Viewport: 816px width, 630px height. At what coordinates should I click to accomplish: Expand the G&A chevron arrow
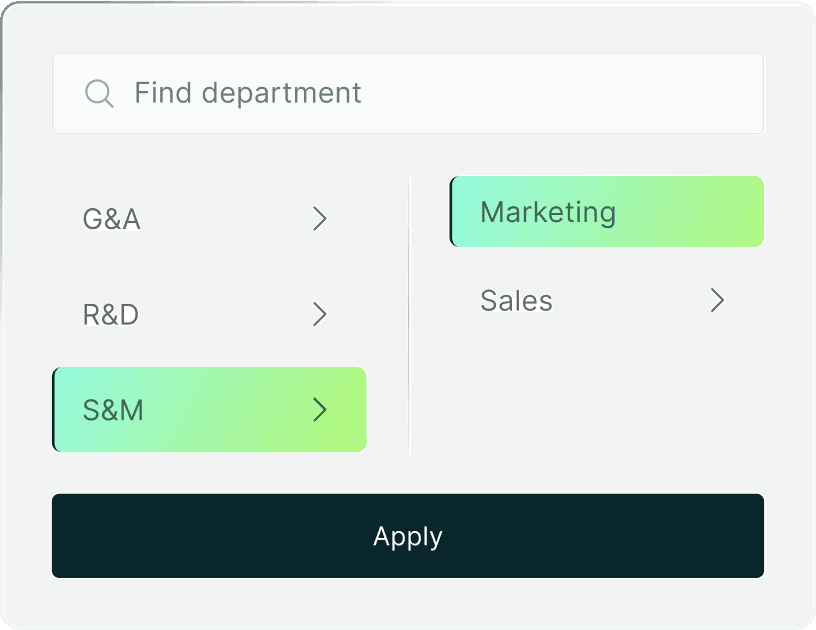coord(320,218)
